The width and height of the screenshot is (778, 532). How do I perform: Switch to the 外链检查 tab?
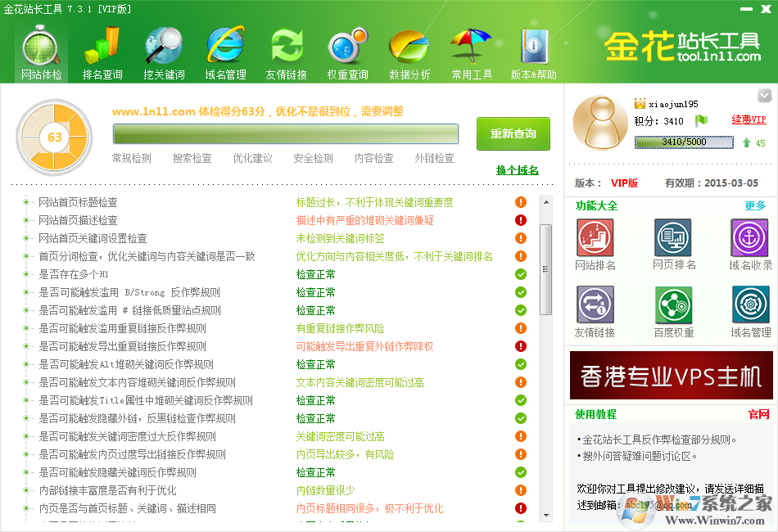pos(434,158)
